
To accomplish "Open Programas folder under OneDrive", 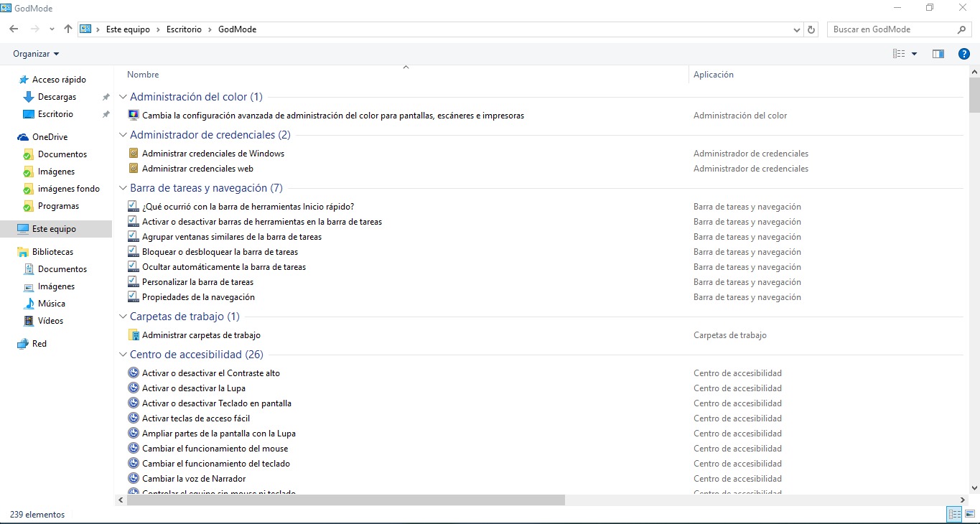I will 58,206.
